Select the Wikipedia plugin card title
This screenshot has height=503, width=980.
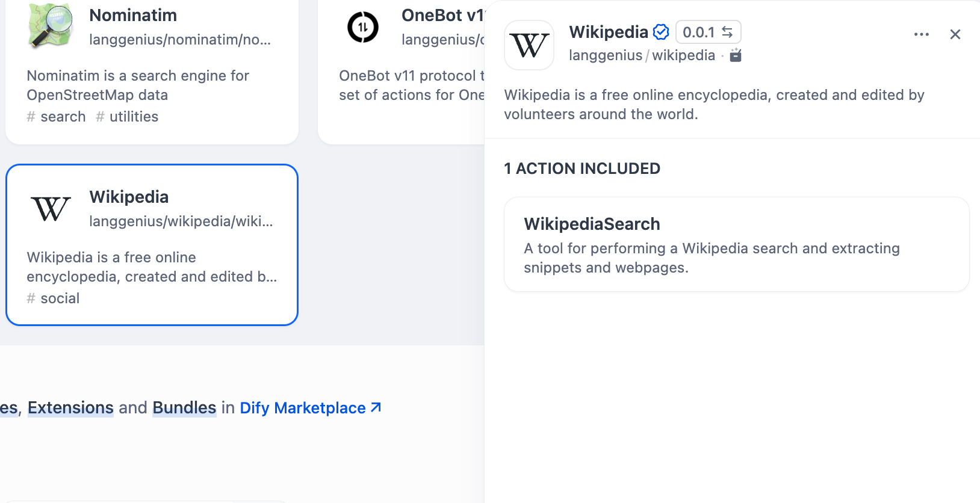click(x=129, y=197)
